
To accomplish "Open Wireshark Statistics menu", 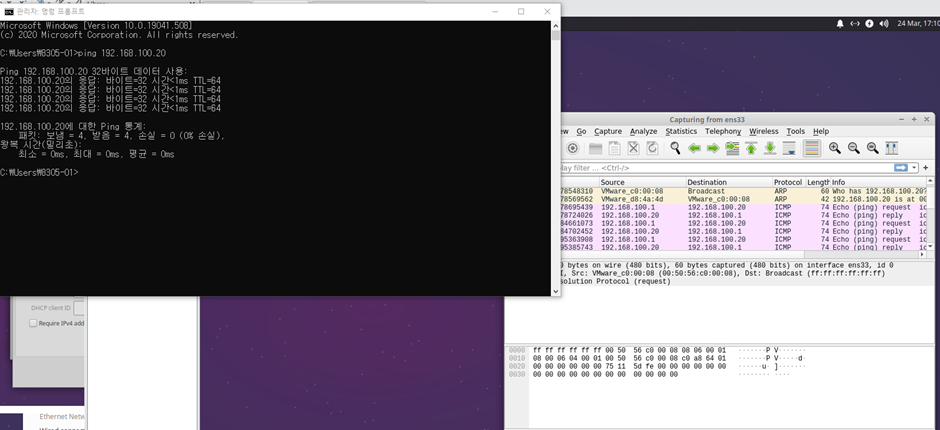I will pyautogui.click(x=681, y=131).
